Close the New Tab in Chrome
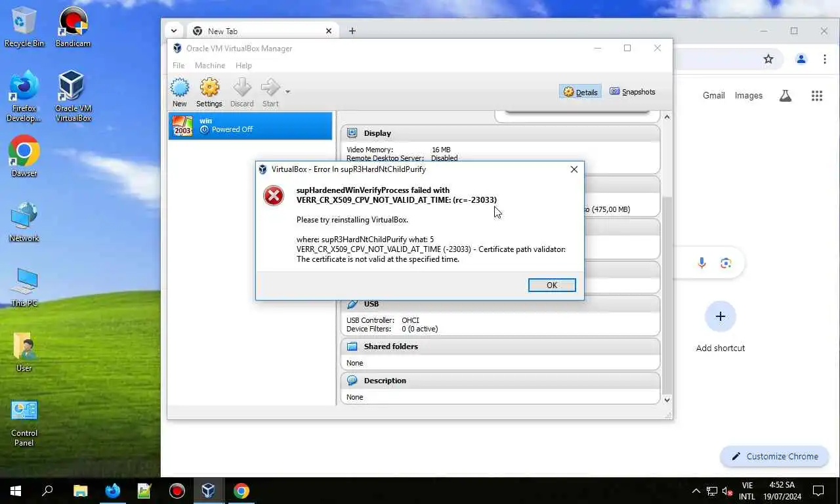This screenshot has height=504, width=840. 329,31
